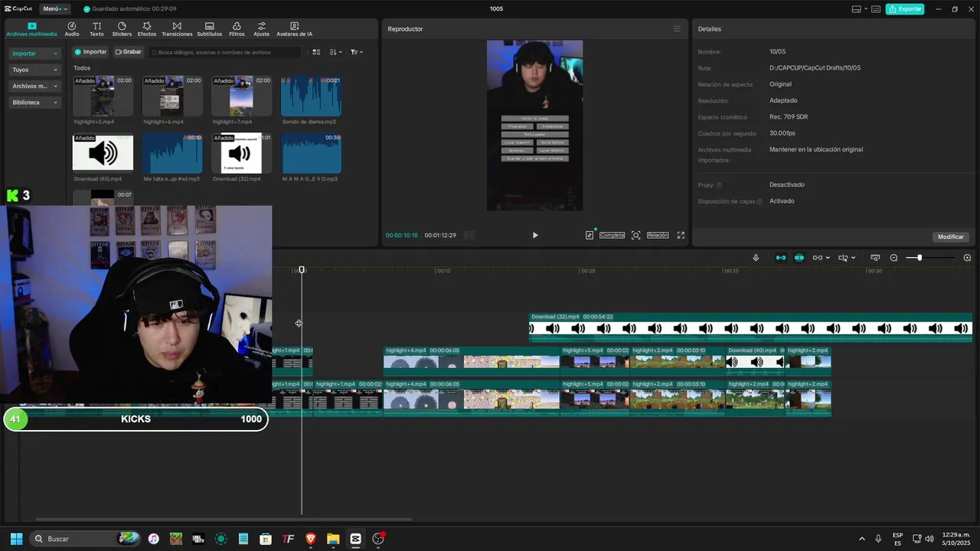Expand the Importar sidebar section
980x551 pixels.
click(x=34, y=54)
